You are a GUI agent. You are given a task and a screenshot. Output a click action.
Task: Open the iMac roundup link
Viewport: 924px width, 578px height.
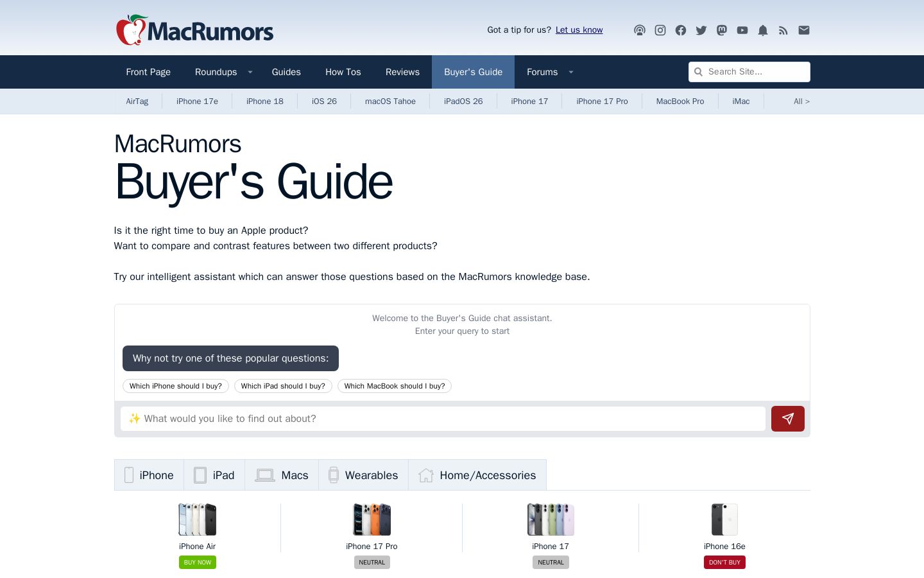pos(741,101)
